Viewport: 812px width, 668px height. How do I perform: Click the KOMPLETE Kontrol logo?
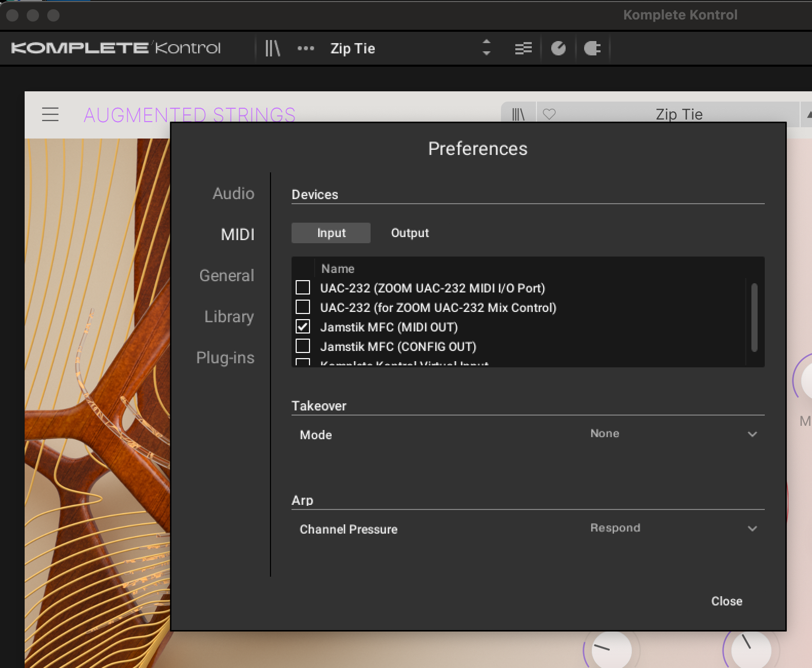(x=116, y=48)
